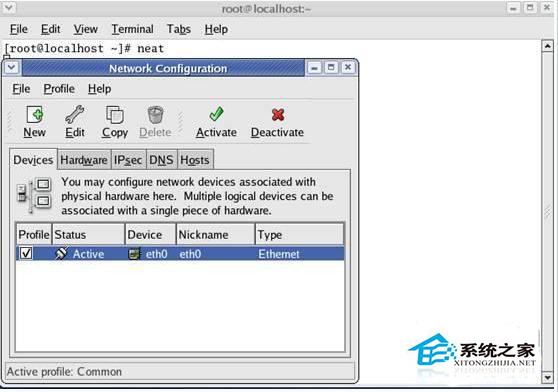The width and height of the screenshot is (558, 392).
Task: Select the IPsec tab
Action: pos(128,160)
